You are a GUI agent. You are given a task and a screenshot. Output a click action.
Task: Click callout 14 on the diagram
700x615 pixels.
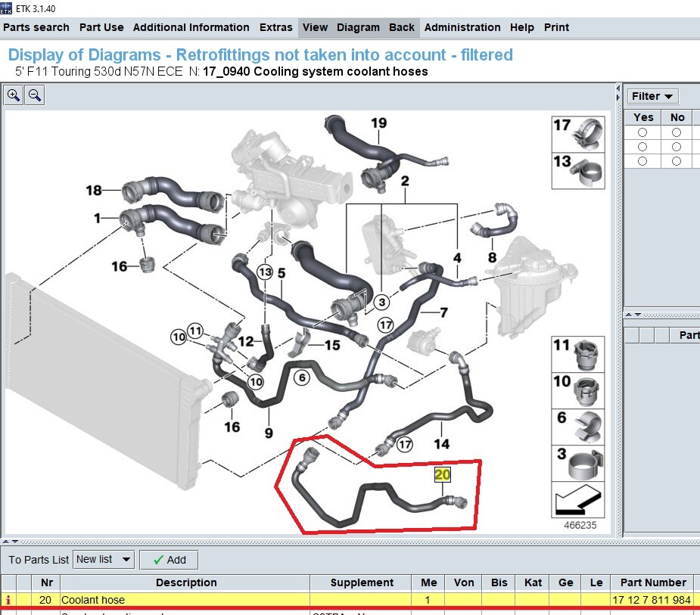click(441, 444)
